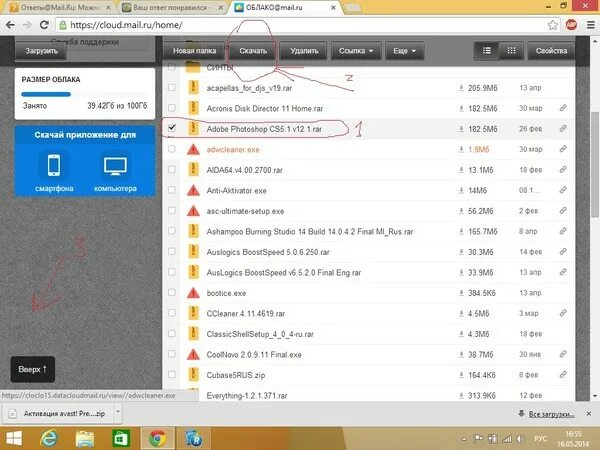This screenshot has height=450, width=600.
Task: Tick checkbox for ClassicShellSetup_4_0_4-ru.rar
Action: (172, 334)
